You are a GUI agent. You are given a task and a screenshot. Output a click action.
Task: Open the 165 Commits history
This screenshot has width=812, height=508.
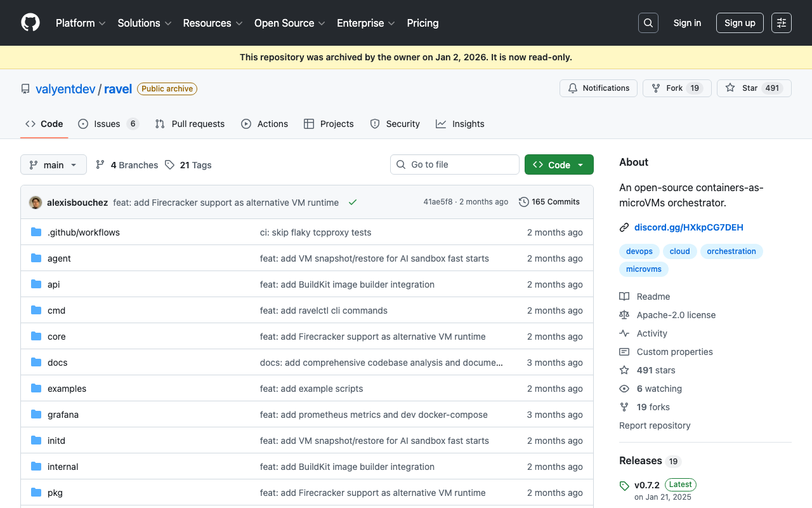549,202
